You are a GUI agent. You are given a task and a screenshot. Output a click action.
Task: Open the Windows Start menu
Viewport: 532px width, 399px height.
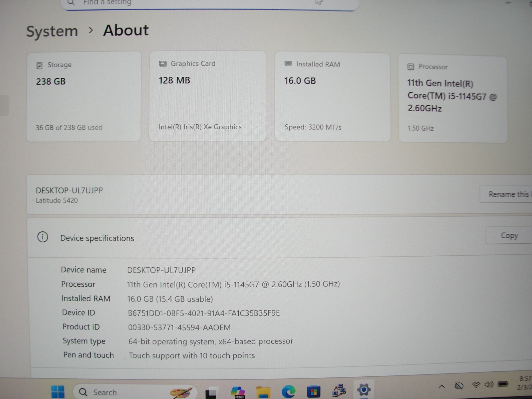point(58,392)
